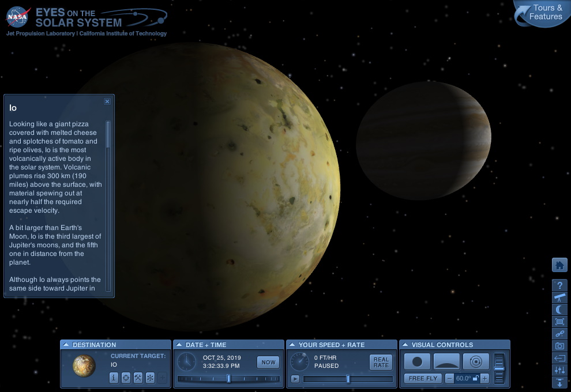
Task: Open Help via question mark icon
Action: [559, 285]
